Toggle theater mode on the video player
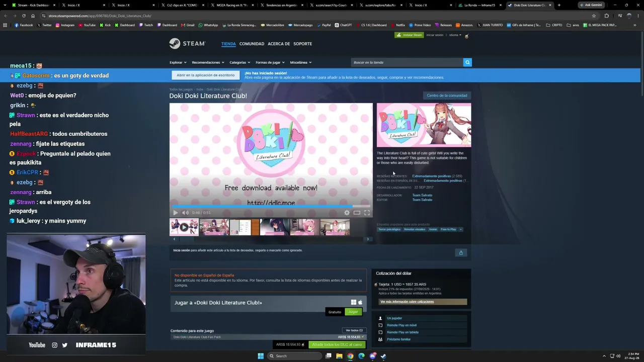Viewport: 644px width, 362px height. [357, 213]
